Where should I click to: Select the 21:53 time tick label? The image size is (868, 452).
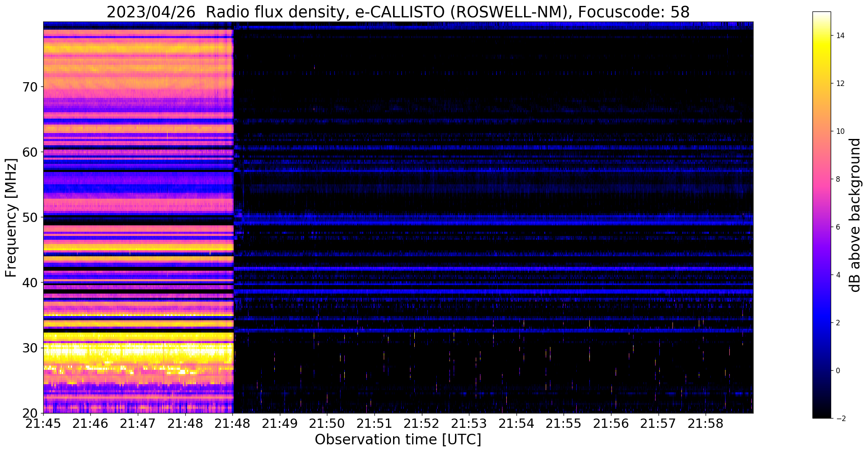pos(469,423)
